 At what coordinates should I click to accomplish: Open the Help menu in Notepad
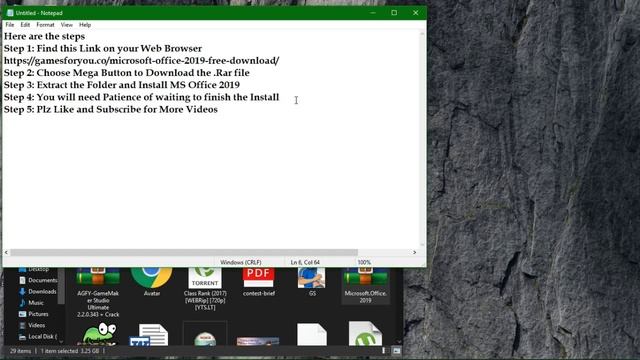[85, 25]
